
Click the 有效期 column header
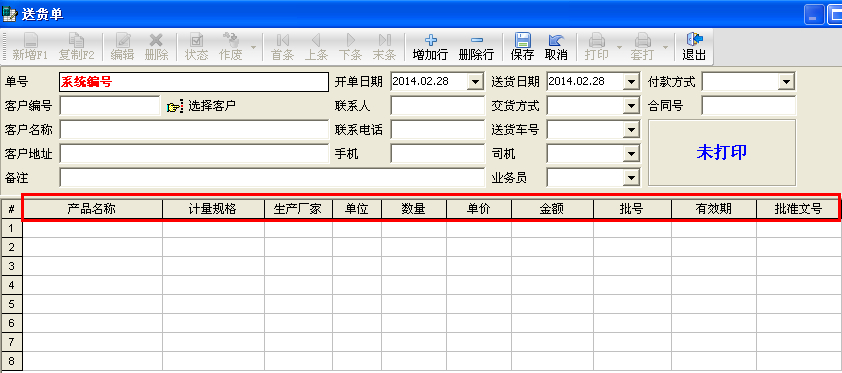(x=714, y=209)
